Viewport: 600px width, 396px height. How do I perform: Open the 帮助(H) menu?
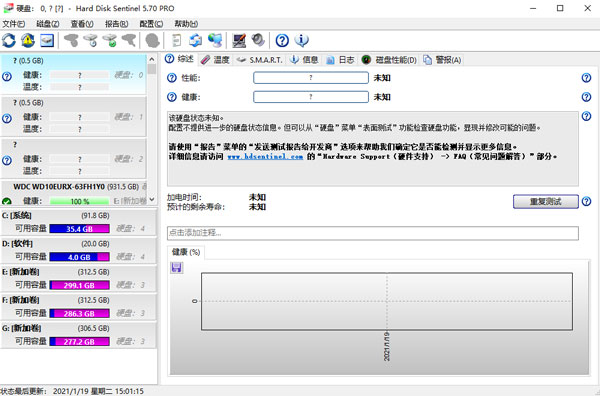[x=186, y=24]
